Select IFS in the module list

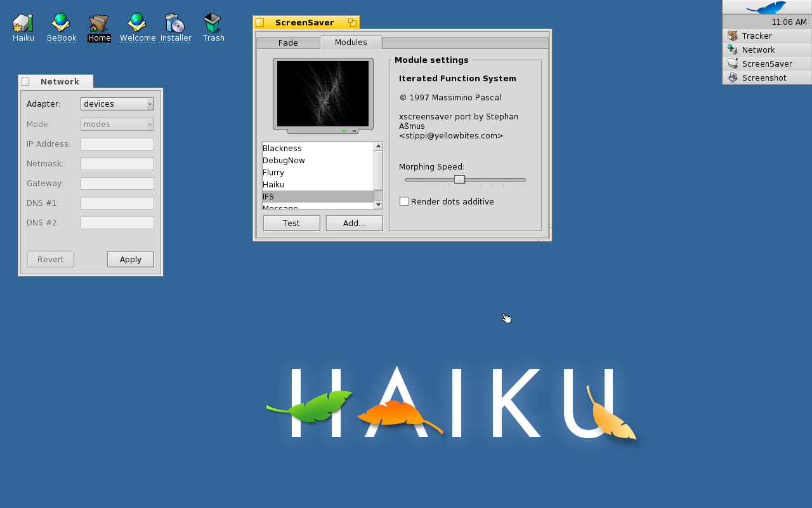pos(318,196)
